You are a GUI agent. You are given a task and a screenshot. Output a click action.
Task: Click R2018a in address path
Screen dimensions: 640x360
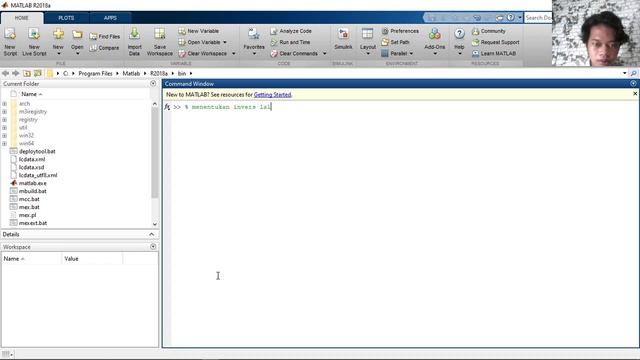pyautogui.click(x=159, y=73)
